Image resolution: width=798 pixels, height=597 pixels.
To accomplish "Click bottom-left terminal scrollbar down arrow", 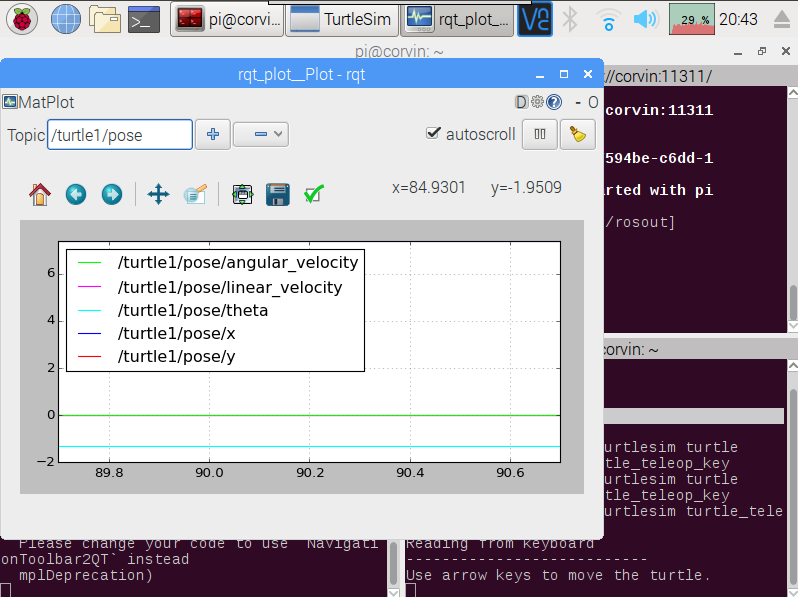I will point(393,592).
